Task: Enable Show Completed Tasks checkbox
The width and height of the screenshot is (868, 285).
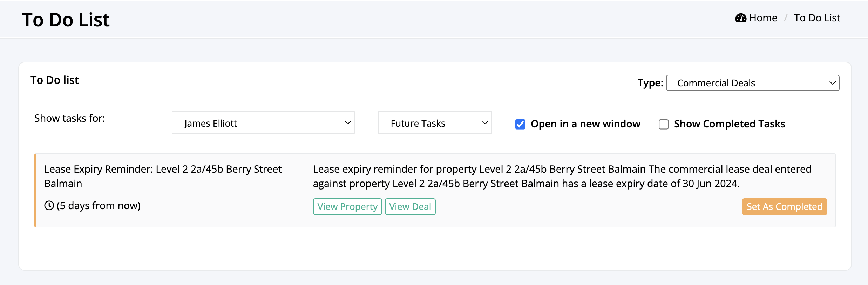Action: click(664, 124)
